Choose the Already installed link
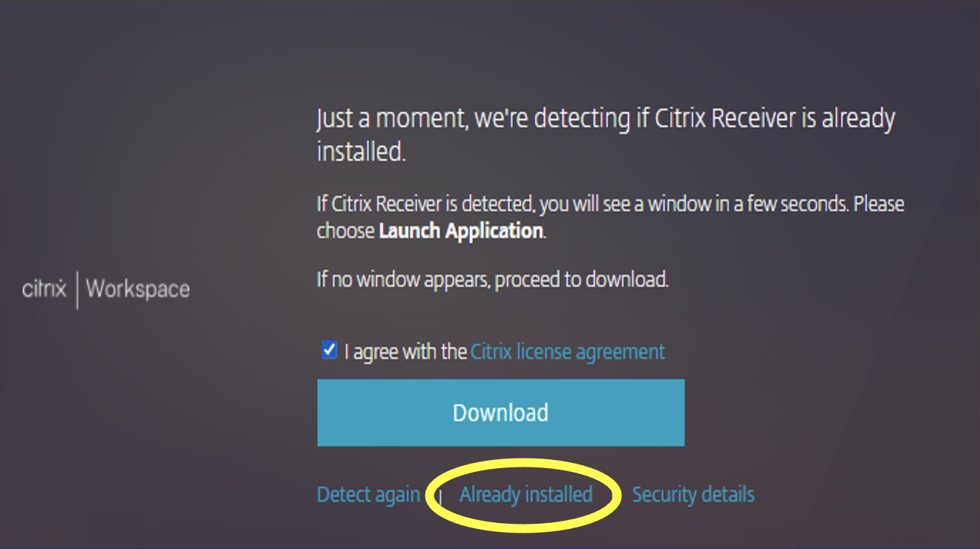Viewport: 980px width, 549px height. pyautogui.click(x=526, y=494)
